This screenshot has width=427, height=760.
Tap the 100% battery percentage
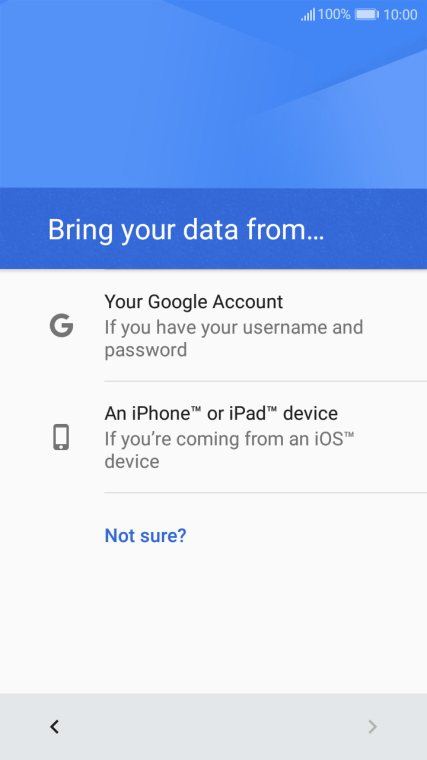[334, 14]
